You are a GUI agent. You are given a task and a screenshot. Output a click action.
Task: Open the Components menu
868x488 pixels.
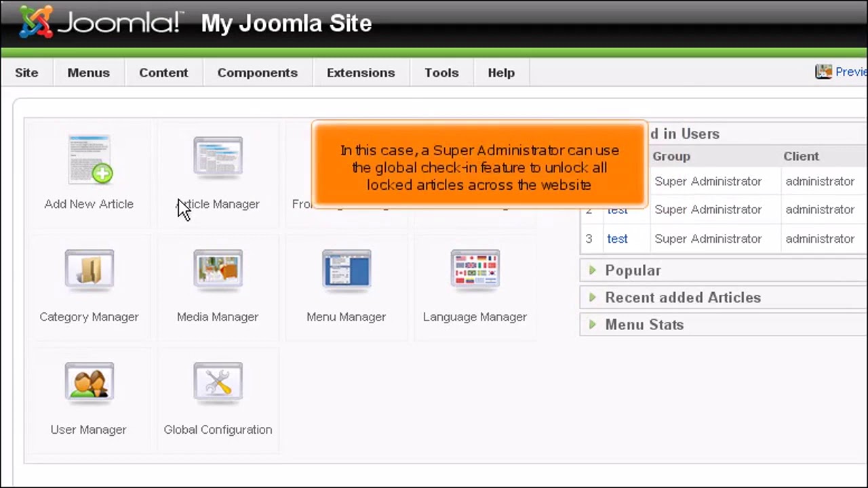click(x=257, y=73)
